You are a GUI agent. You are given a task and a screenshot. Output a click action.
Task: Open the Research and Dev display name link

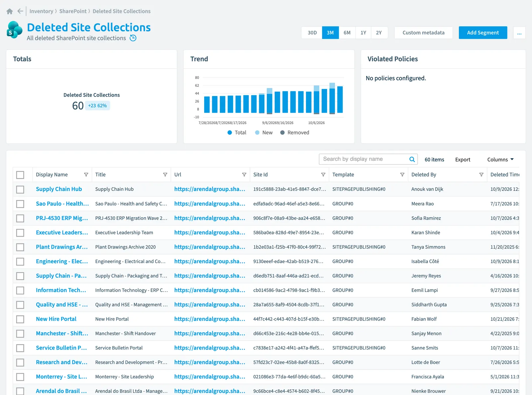[62, 362]
